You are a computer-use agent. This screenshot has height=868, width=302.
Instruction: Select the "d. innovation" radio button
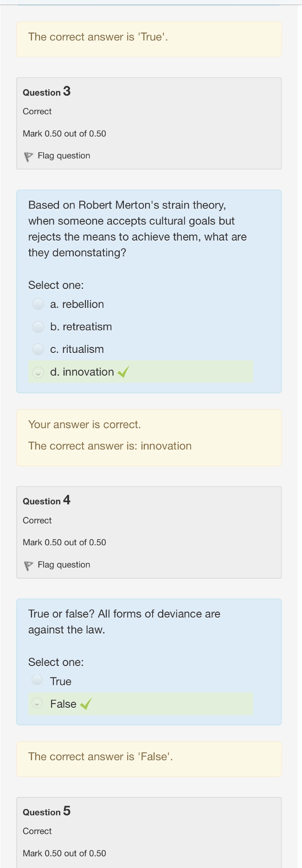coord(38,372)
